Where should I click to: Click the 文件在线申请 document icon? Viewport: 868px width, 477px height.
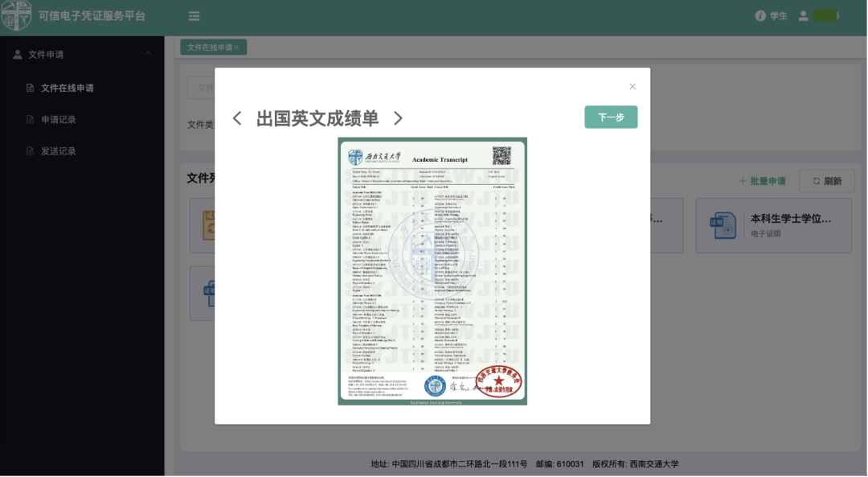[30, 88]
